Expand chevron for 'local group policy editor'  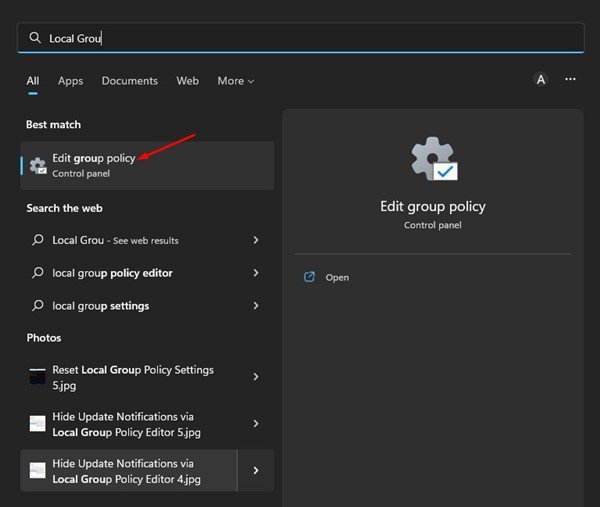tap(256, 273)
